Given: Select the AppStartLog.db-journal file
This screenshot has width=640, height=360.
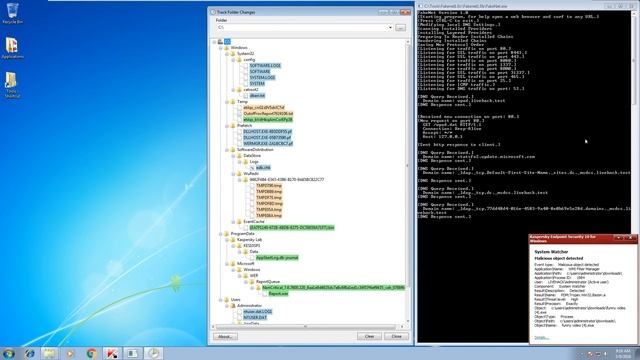Looking at the screenshot, I should [277, 258].
